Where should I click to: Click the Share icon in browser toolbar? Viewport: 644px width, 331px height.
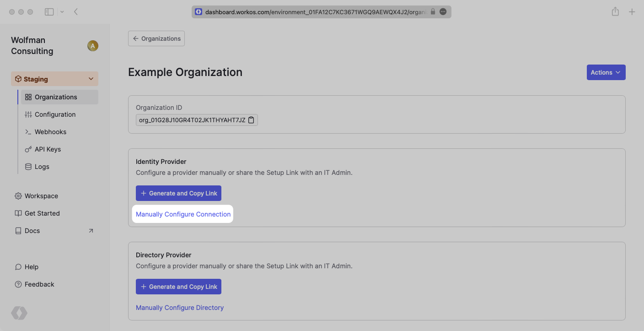coord(615,12)
